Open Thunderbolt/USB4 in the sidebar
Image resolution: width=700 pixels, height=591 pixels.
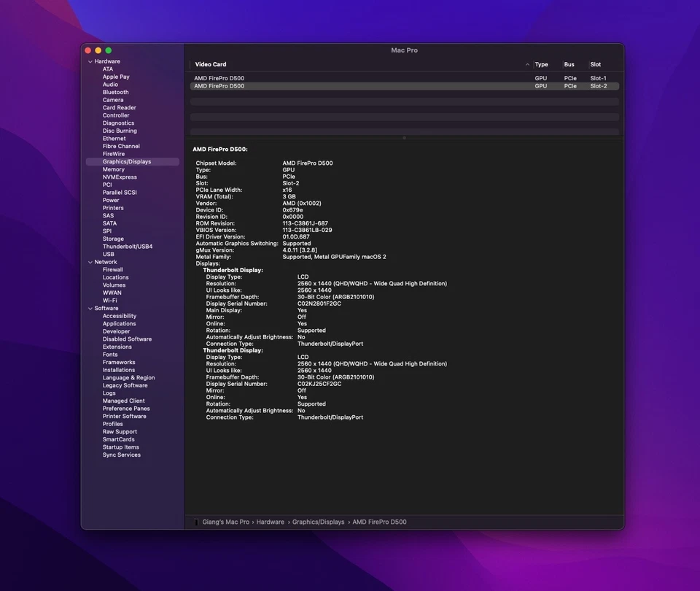[128, 247]
